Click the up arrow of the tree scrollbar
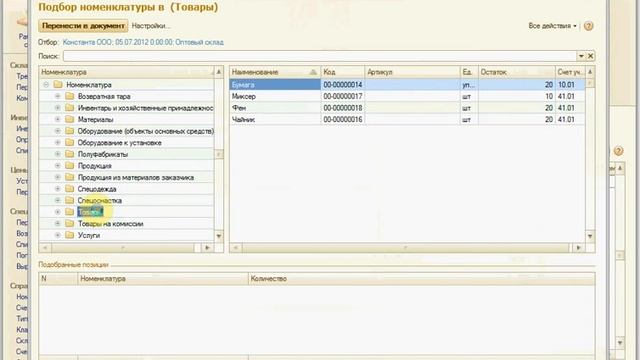This screenshot has height=360, width=640. (219, 72)
